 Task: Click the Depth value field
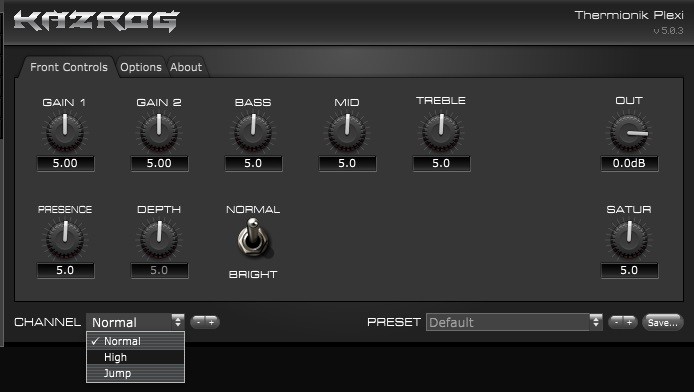[x=159, y=270]
